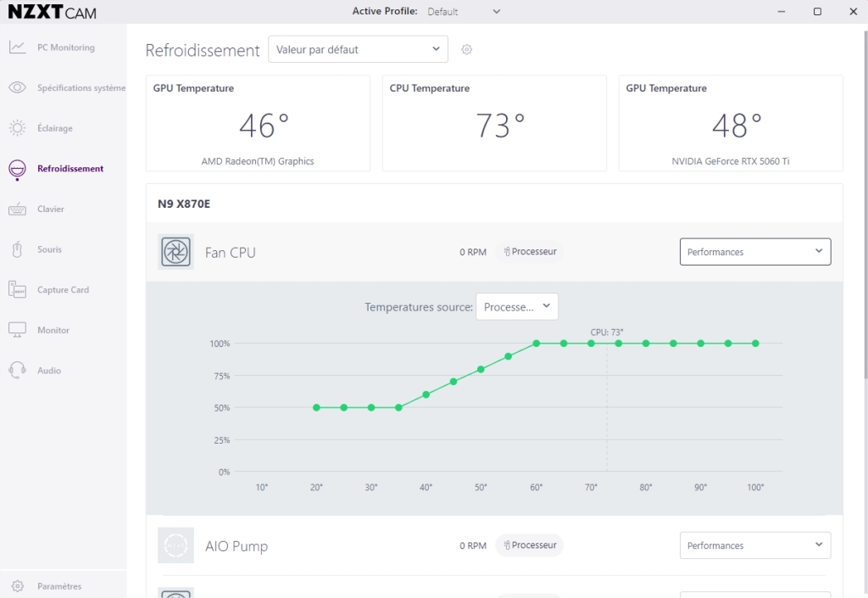Click the Clavier keyboard icon

click(17, 210)
